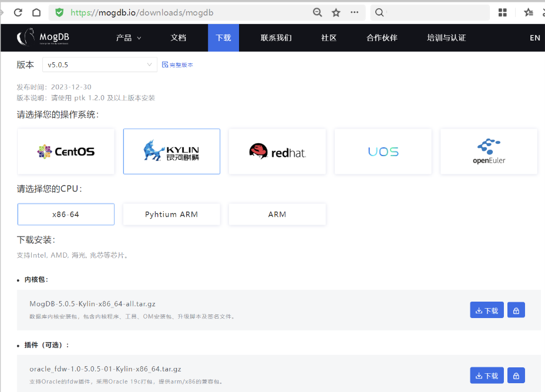Select redhat operating system
Viewport: 545px width, 392px height.
point(277,151)
